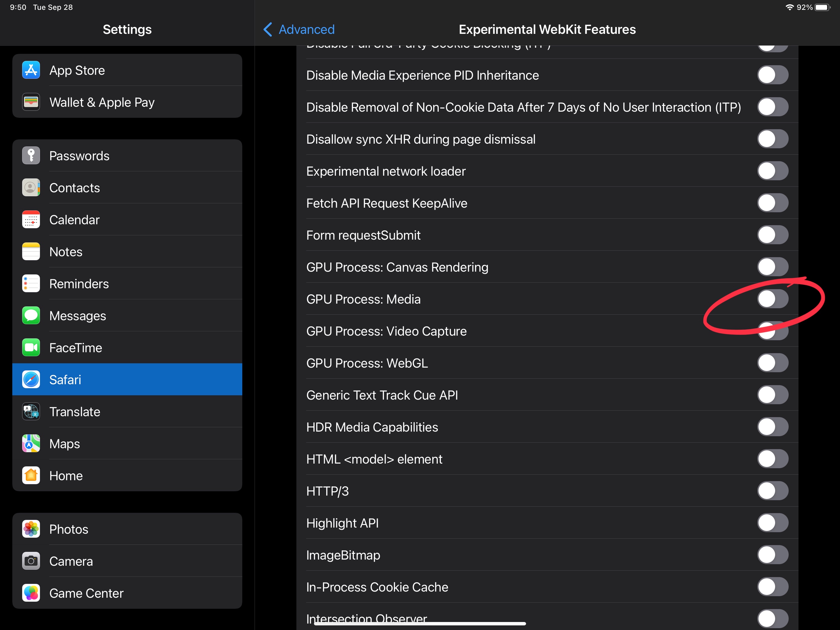
Task: Tap the Tue Sep 28 date
Action: point(53,7)
